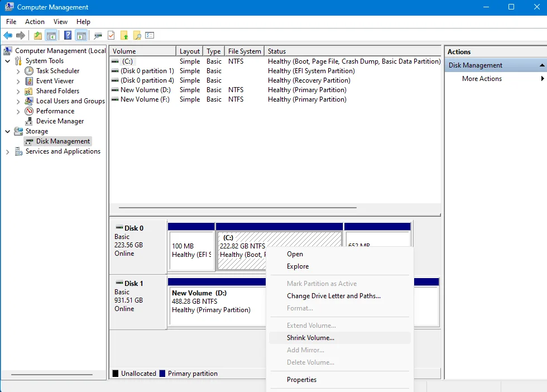Viewport: 547px width, 392px height.
Task: Click the Shared Folders icon in tree
Action: click(x=28, y=91)
